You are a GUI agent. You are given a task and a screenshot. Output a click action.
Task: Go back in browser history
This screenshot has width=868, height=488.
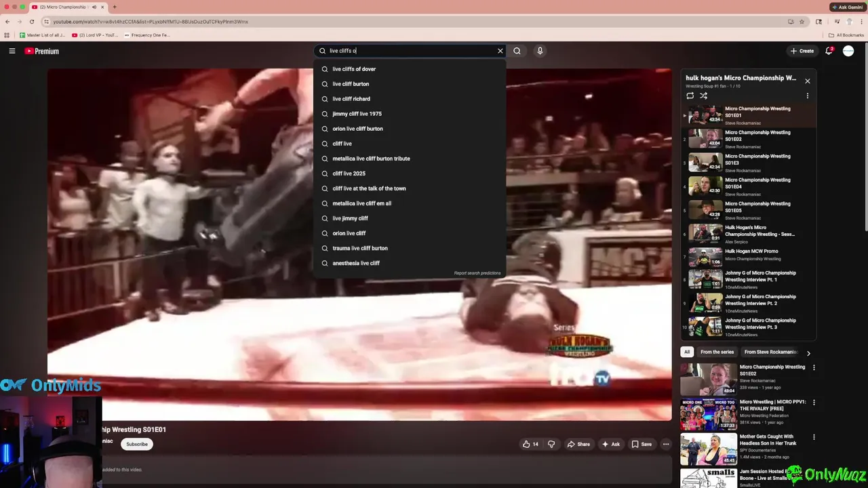click(x=7, y=22)
